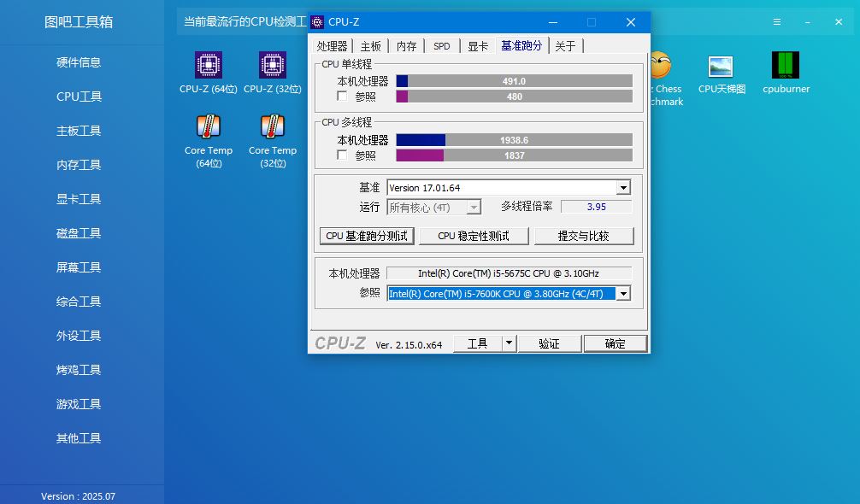Switch to the 主板 tab
The image size is (860, 504).
click(x=370, y=46)
